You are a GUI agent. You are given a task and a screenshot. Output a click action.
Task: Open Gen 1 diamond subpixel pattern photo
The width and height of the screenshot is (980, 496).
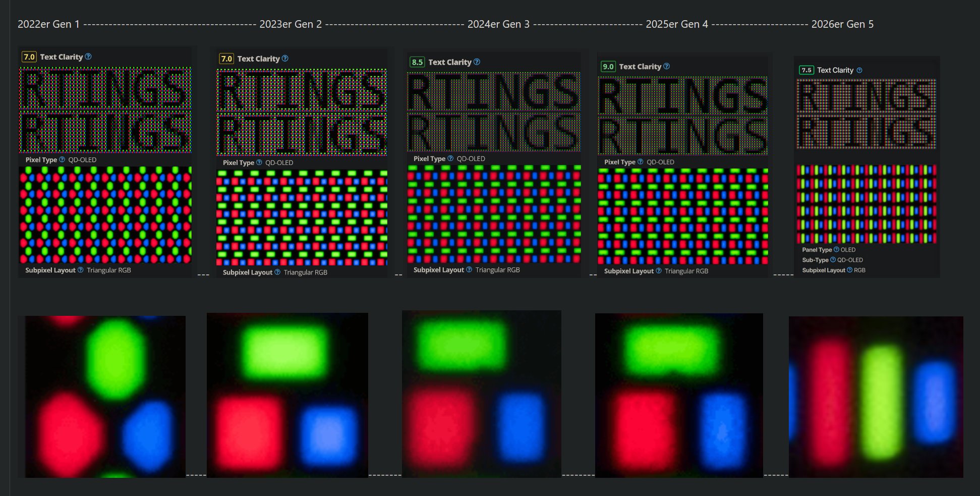[105, 215]
